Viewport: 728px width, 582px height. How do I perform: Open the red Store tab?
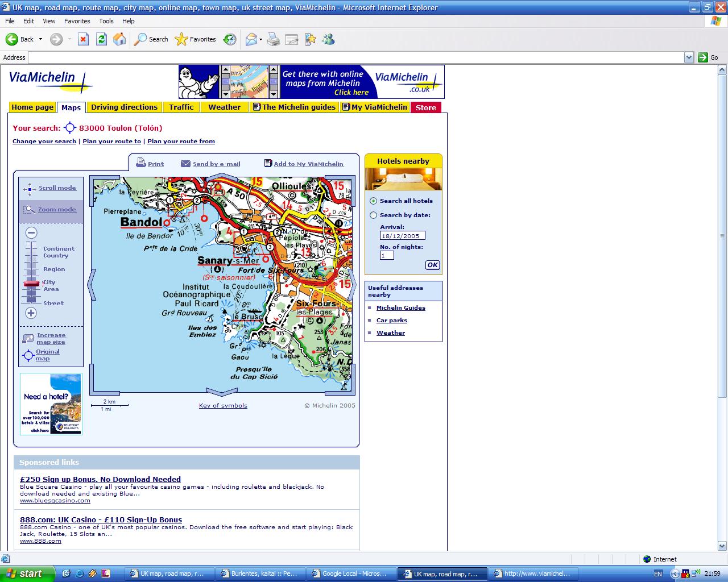425,107
